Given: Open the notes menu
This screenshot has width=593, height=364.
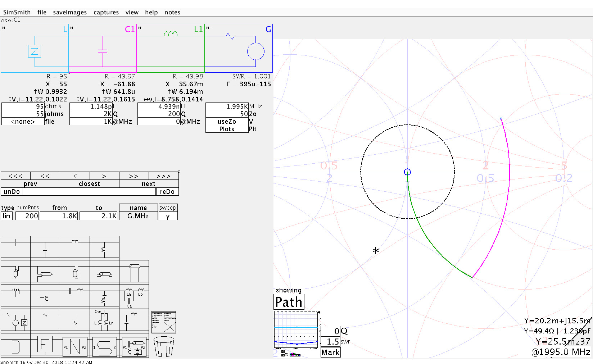Looking at the screenshot, I should pyautogui.click(x=172, y=12).
